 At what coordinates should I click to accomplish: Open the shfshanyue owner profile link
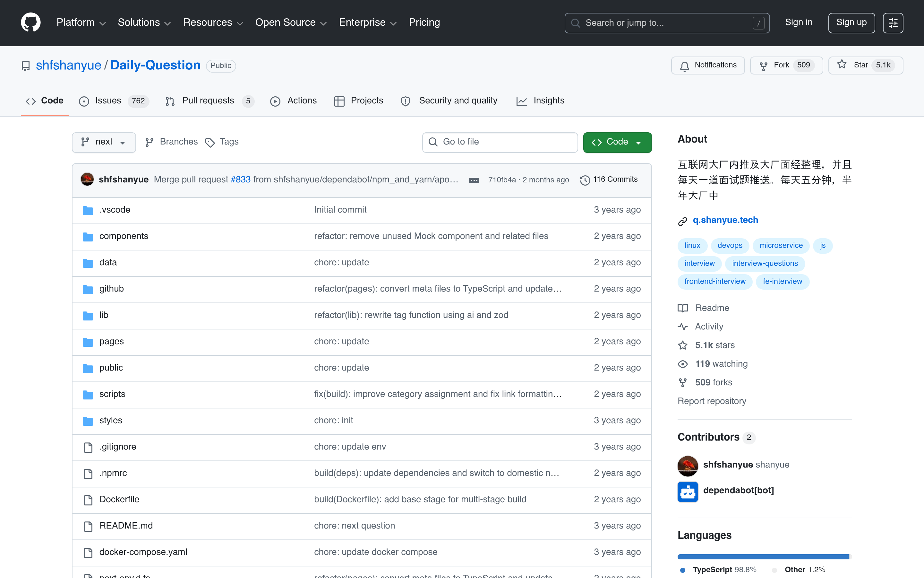point(69,66)
